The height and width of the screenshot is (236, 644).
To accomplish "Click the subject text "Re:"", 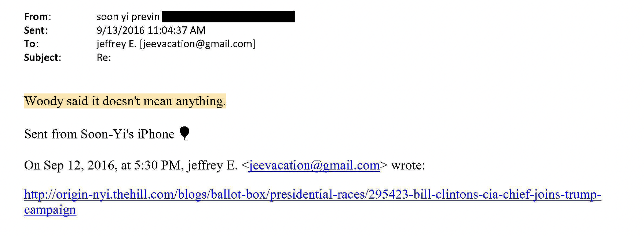I will 103,58.
